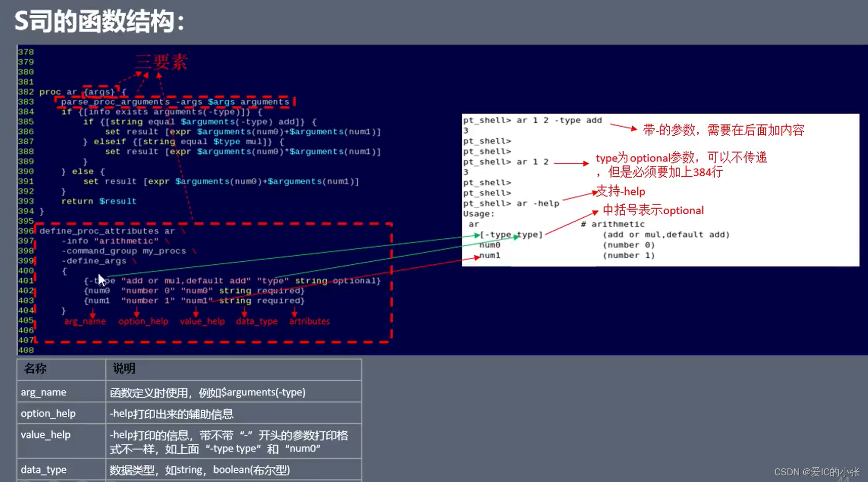The width and height of the screenshot is (868, 482).
Task: Click the red "option_help" label below the code
Action: point(143,322)
